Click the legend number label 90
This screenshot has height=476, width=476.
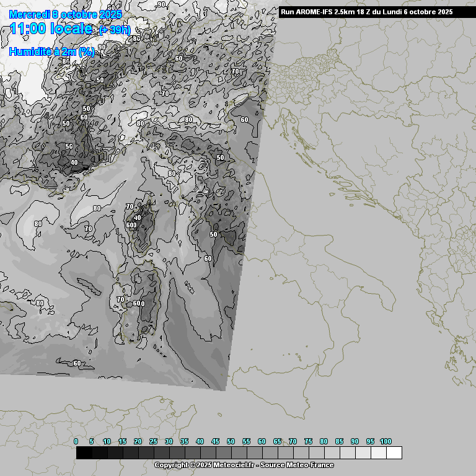[355, 441]
